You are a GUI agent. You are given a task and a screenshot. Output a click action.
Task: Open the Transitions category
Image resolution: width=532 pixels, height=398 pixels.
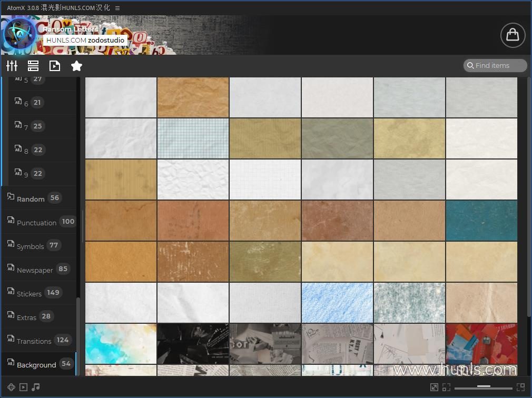(x=38, y=341)
